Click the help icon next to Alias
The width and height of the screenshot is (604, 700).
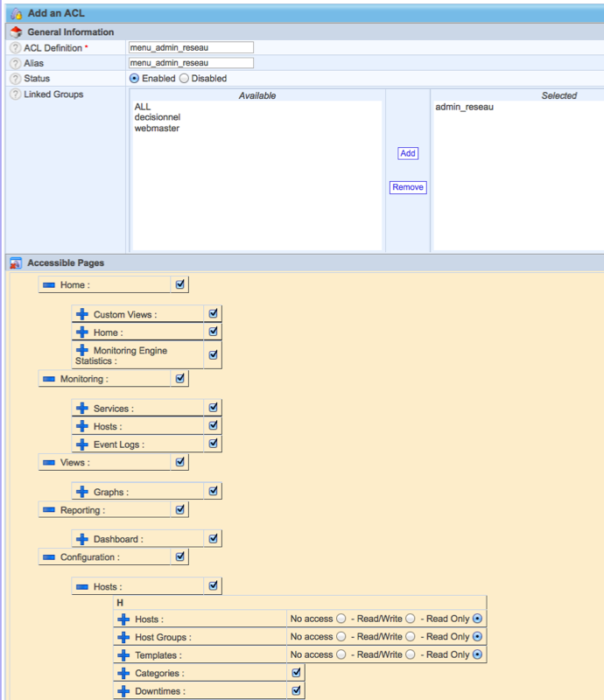16,64
